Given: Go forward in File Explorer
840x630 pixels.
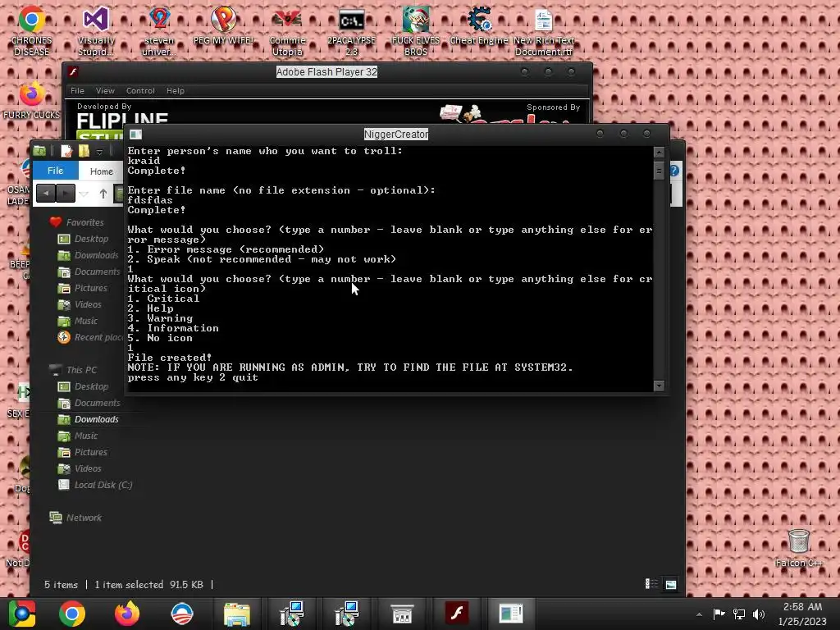Looking at the screenshot, I should 66,193.
